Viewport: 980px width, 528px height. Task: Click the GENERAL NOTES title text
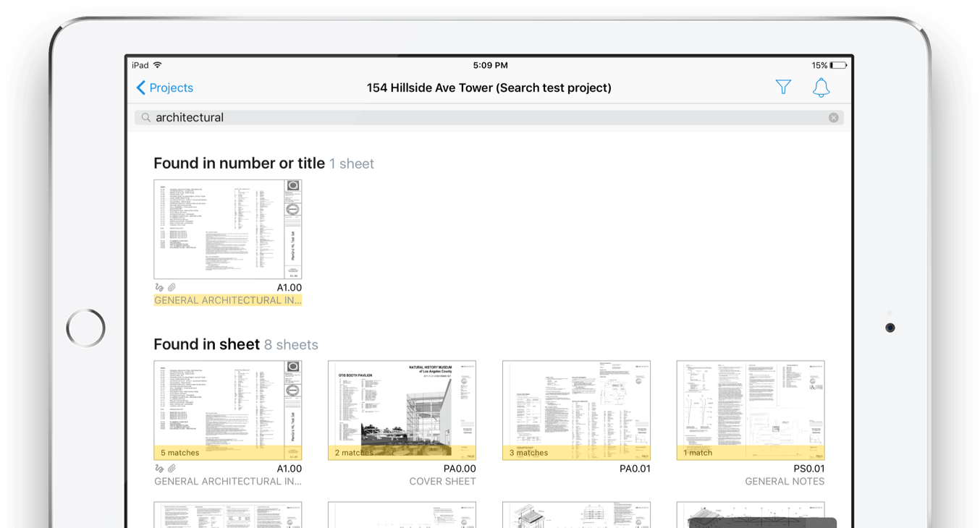point(785,481)
